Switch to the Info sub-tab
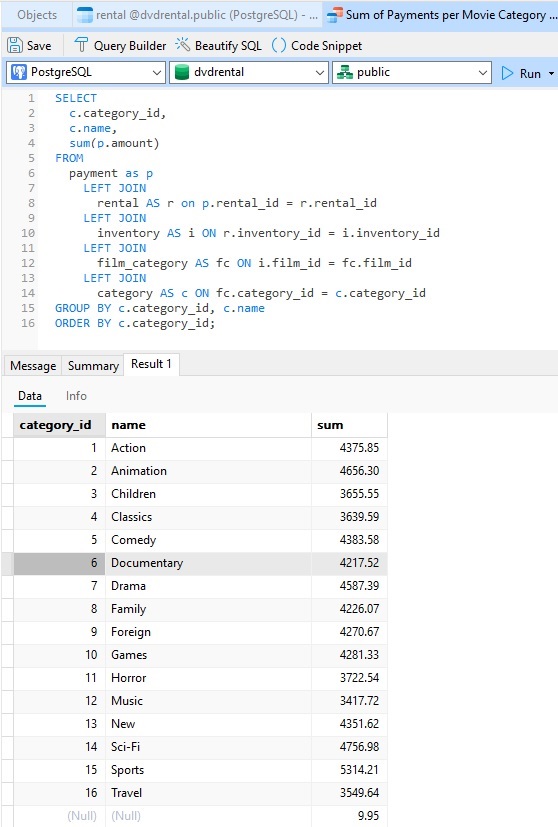558x827 pixels. [76, 396]
